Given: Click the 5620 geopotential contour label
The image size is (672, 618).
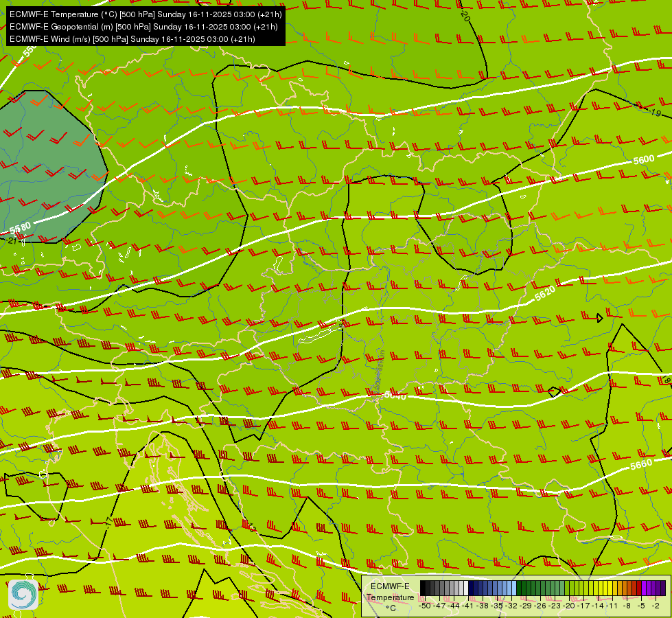Looking at the screenshot, I should point(545,293).
